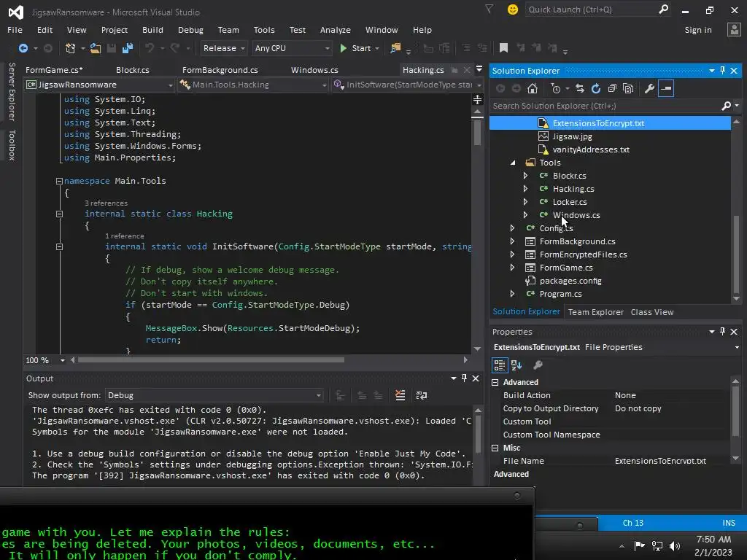Image resolution: width=747 pixels, height=560 pixels.
Task: Toggle Alphabetical sort in the Properties panel
Action: tap(516, 365)
